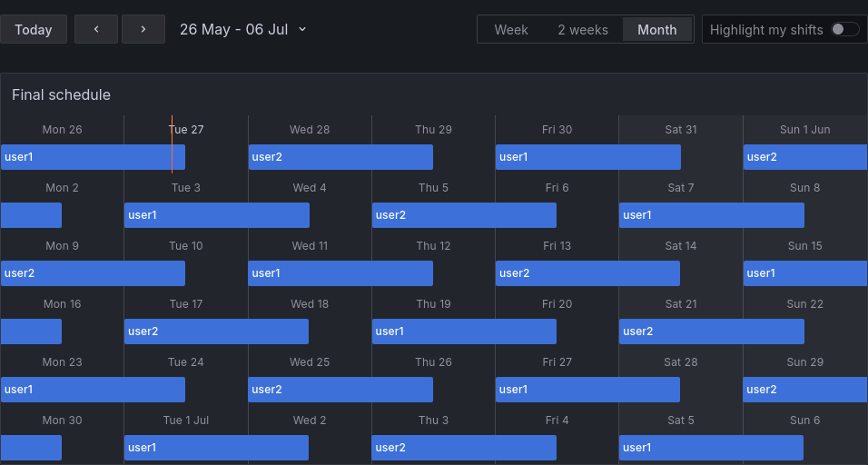
Task: Click the 26 May - 06 Jul text
Action: (x=233, y=29)
